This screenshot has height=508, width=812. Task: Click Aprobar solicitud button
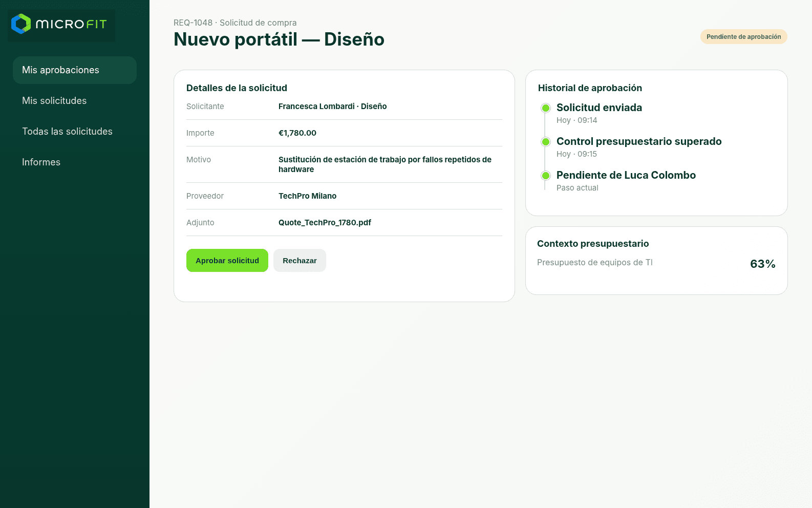[x=227, y=261]
